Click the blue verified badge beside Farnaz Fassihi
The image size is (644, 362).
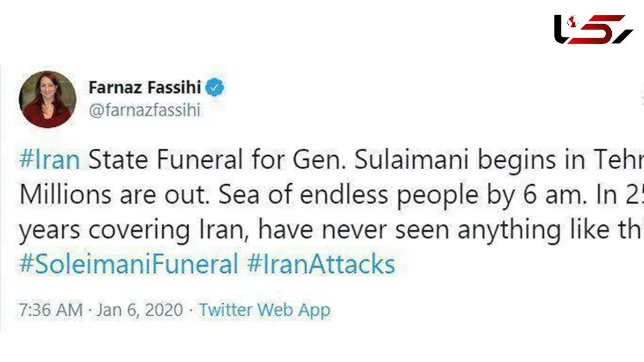point(216,88)
